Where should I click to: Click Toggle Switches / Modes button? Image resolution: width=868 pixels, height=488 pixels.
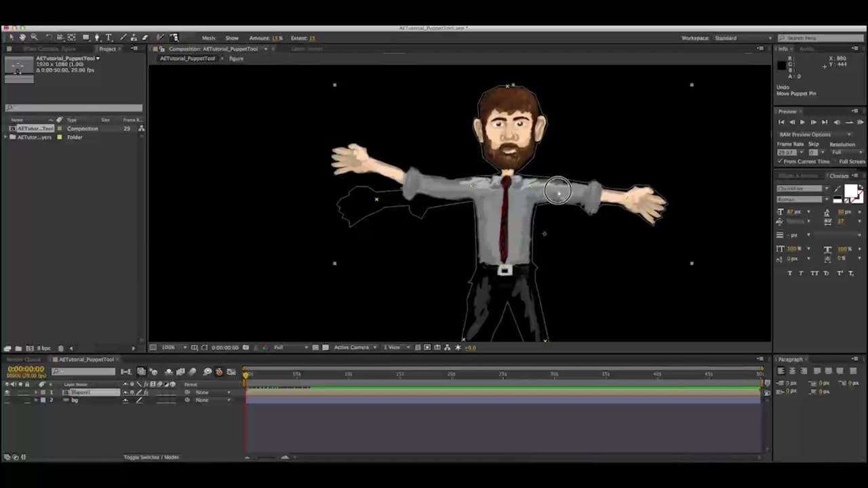(151, 457)
